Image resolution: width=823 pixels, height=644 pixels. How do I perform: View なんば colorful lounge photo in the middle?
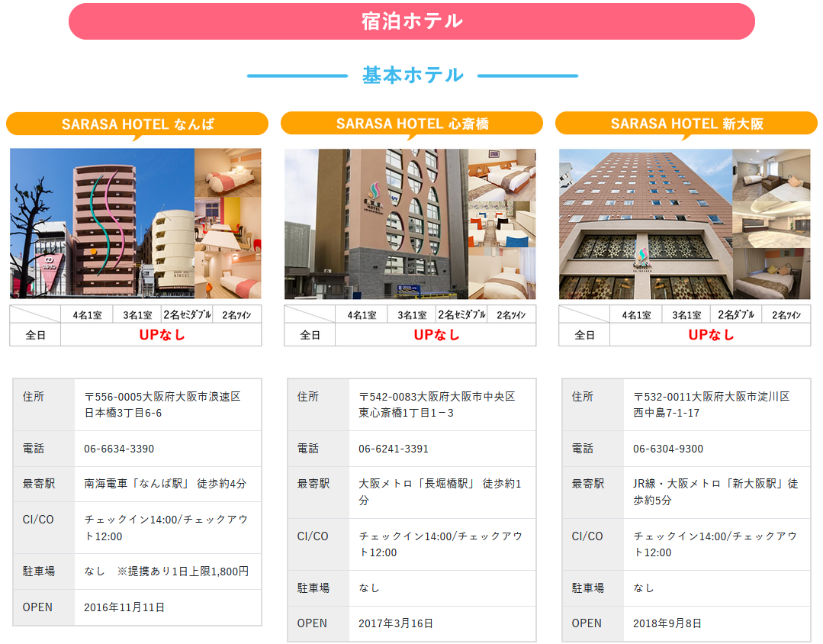pyautogui.click(x=228, y=224)
